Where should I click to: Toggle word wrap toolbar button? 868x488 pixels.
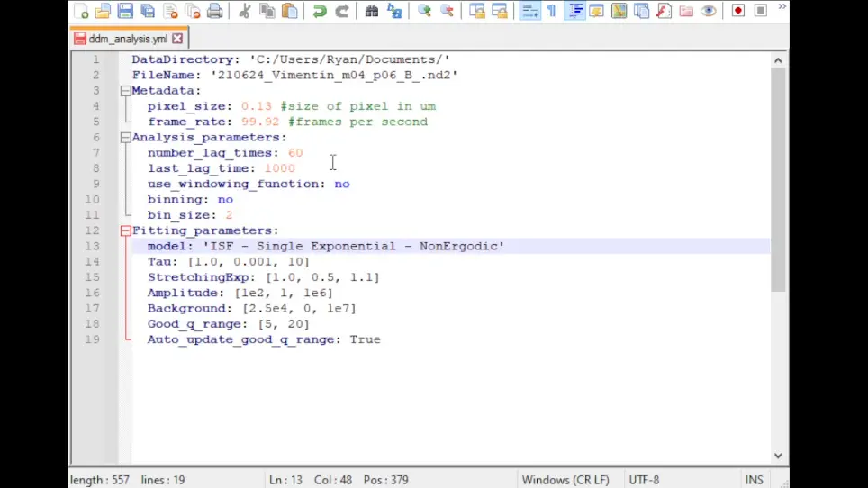[x=529, y=11]
